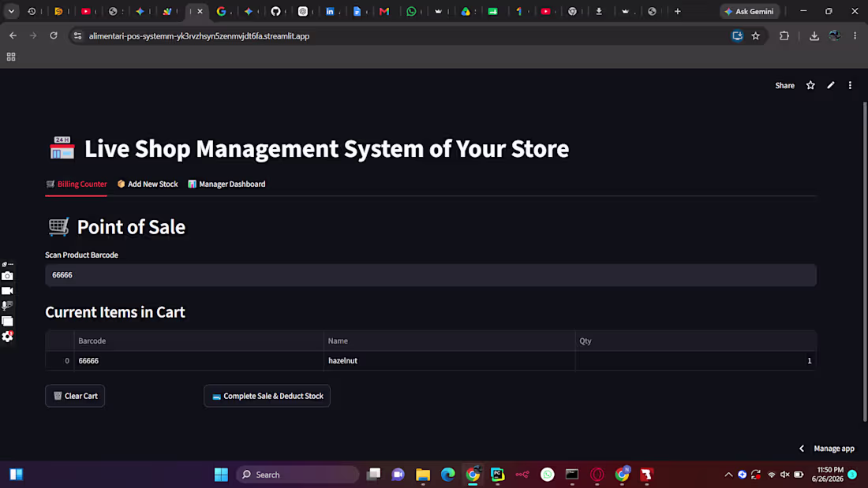Open the browser Extensions puzzle icon
This screenshot has height=488, width=868.
pos(784,36)
